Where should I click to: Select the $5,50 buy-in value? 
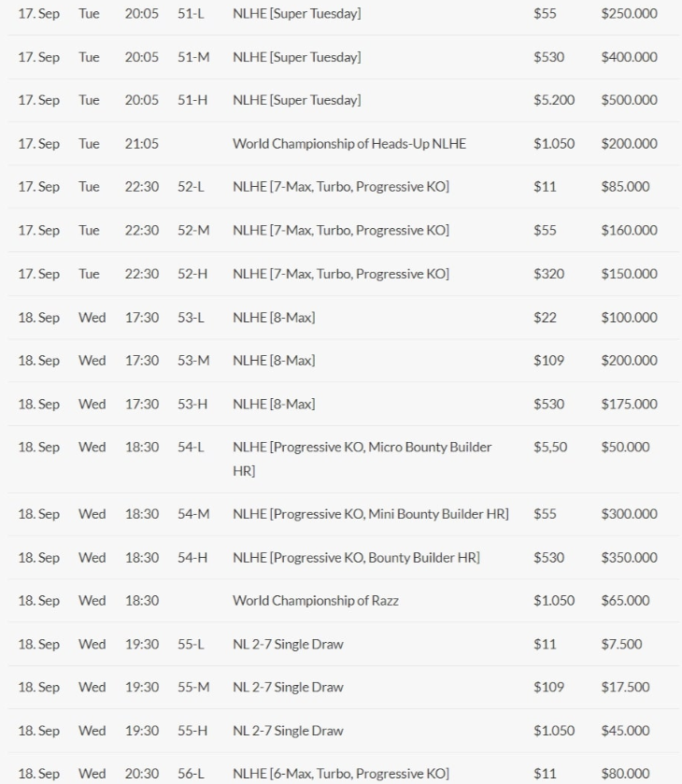550,448
